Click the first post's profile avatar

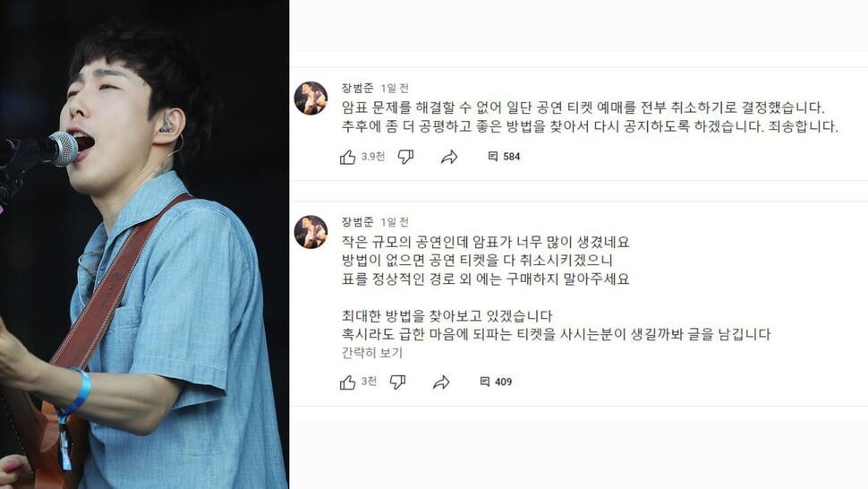pyautogui.click(x=311, y=98)
